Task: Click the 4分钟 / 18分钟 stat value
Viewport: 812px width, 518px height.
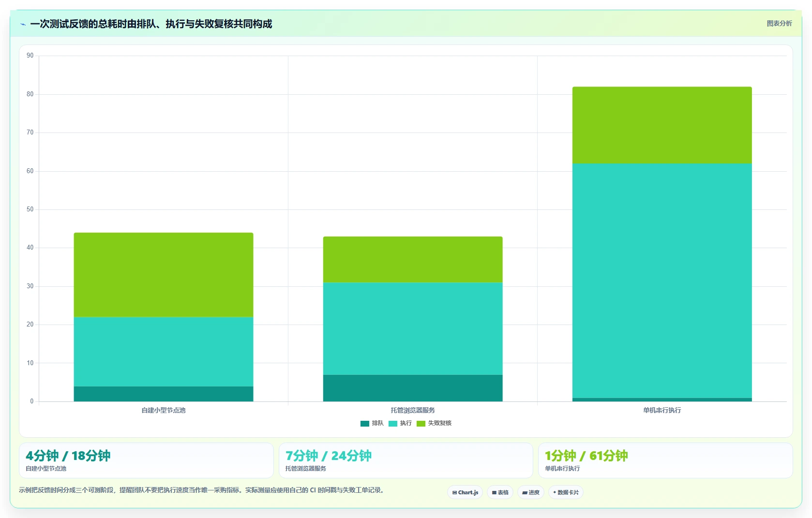Action: [x=68, y=456]
